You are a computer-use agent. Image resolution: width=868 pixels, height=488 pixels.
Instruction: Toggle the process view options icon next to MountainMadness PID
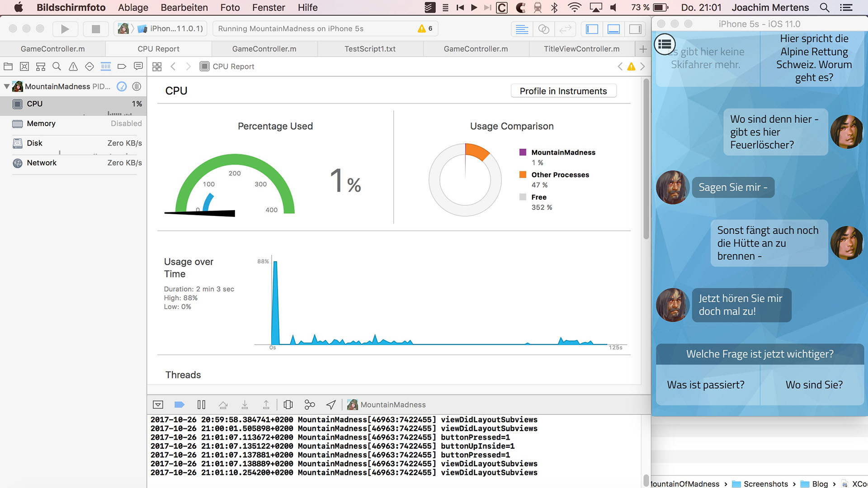137,86
